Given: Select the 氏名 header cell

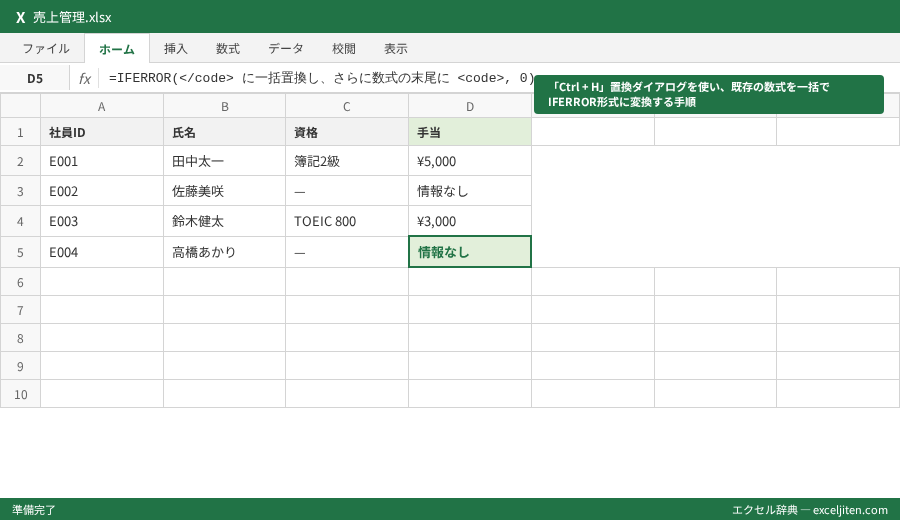Looking at the screenshot, I should click(x=224, y=132).
